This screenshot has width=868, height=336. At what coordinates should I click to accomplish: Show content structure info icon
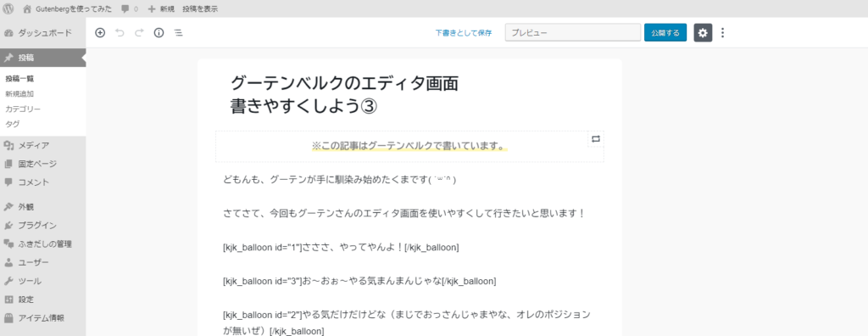coord(159,33)
